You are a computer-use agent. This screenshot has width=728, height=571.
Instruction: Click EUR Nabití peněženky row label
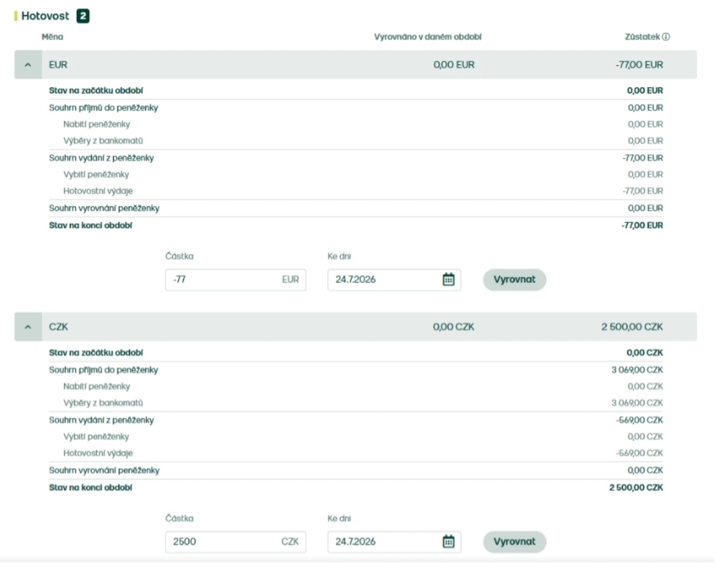coord(97,124)
